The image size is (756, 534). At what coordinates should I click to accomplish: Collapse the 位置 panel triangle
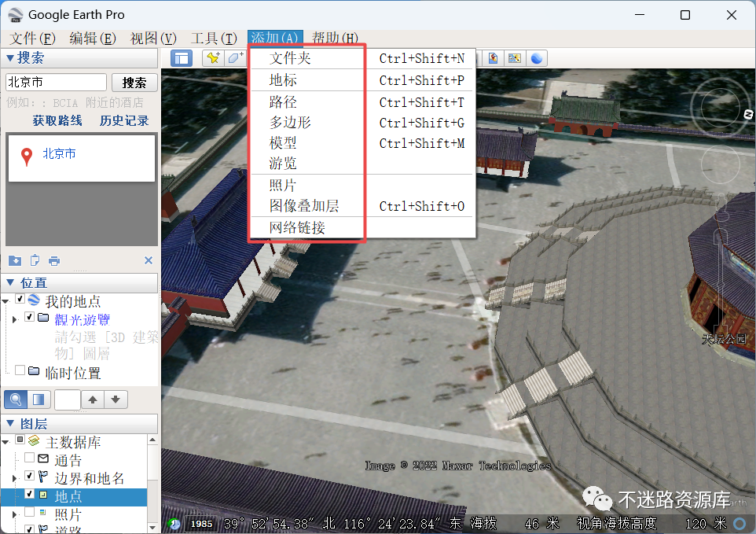[9, 282]
